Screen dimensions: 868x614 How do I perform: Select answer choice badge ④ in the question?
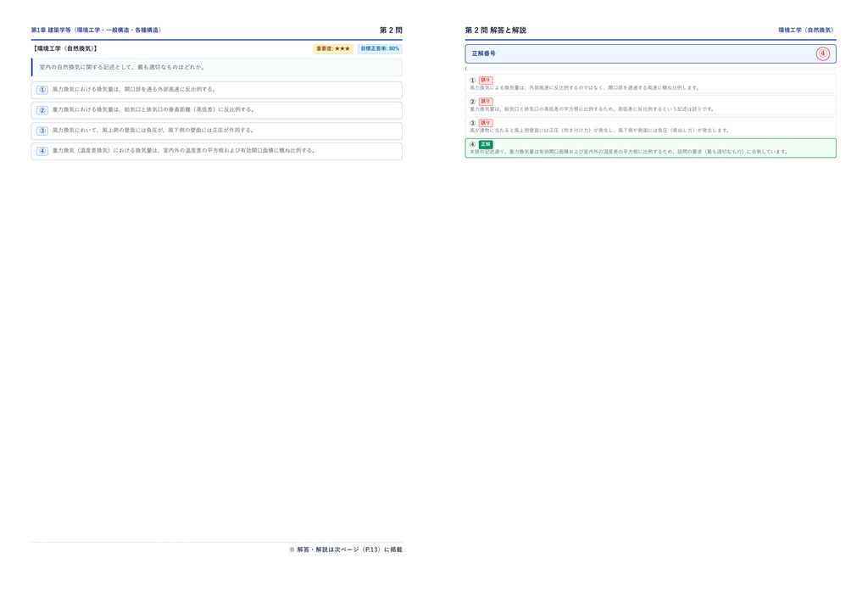coord(42,151)
